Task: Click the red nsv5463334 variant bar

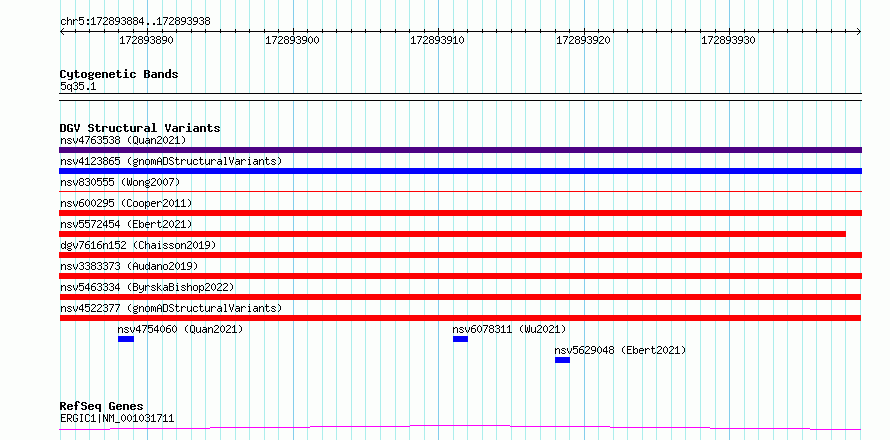Action: (460, 297)
